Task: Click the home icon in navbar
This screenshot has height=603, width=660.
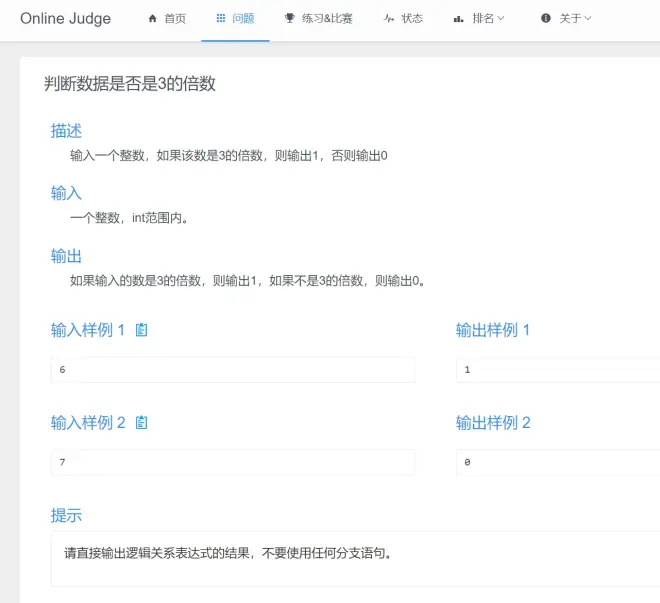Action: 152,19
